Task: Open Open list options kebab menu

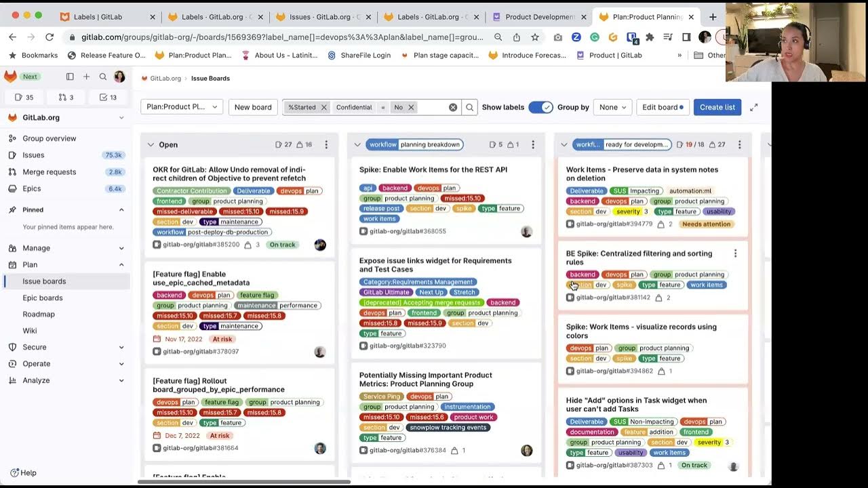Action: pos(326,144)
